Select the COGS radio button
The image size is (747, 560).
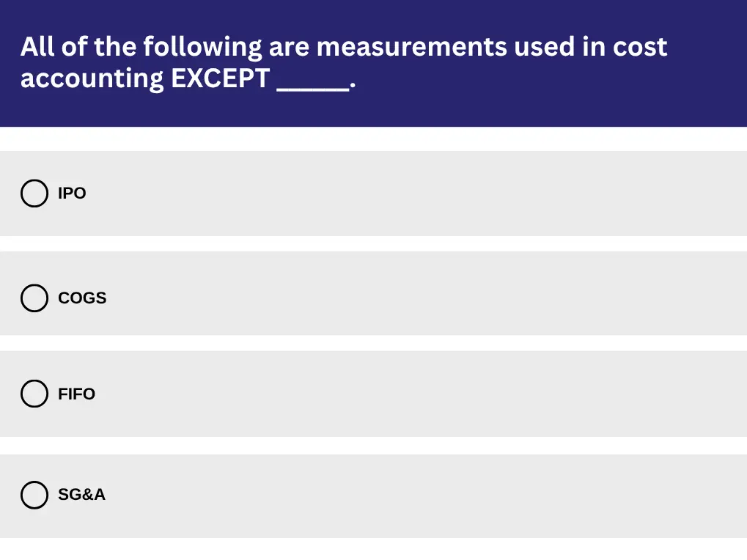pyautogui.click(x=34, y=298)
